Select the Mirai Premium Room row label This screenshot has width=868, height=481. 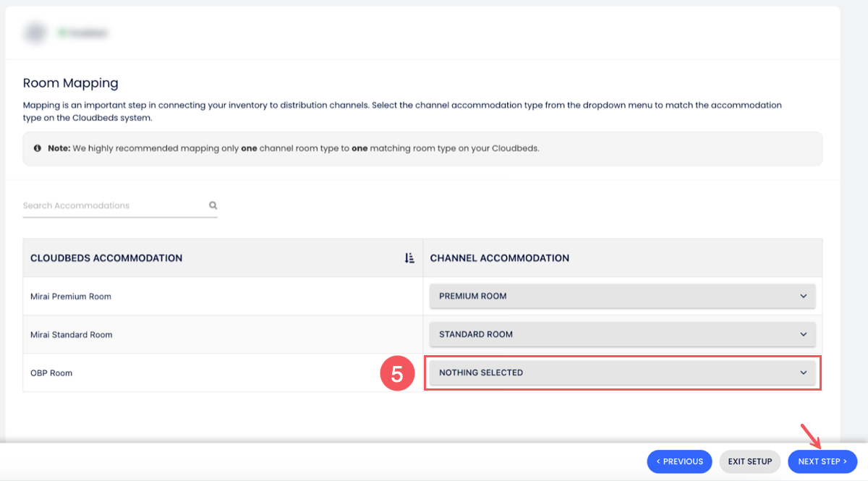71,297
